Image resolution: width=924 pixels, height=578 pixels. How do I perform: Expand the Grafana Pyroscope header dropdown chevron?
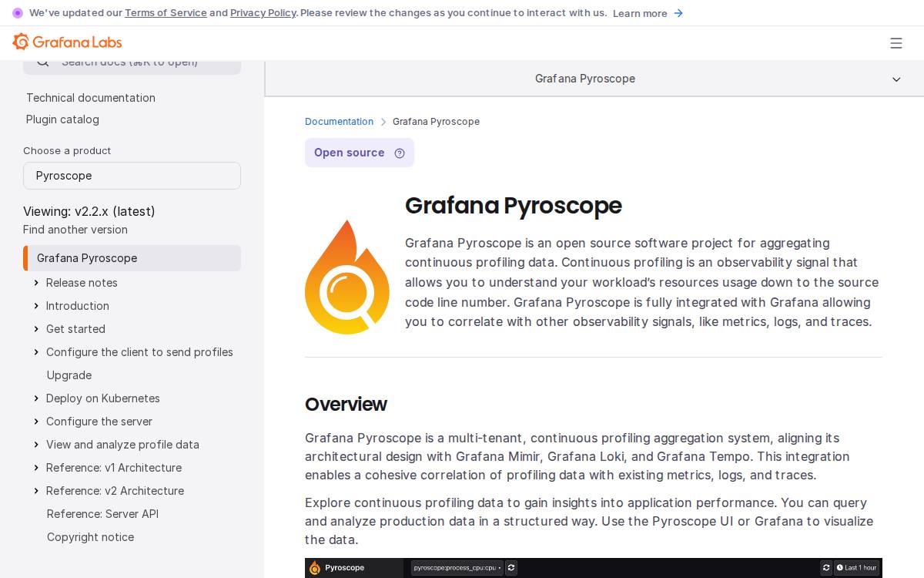pyautogui.click(x=896, y=79)
